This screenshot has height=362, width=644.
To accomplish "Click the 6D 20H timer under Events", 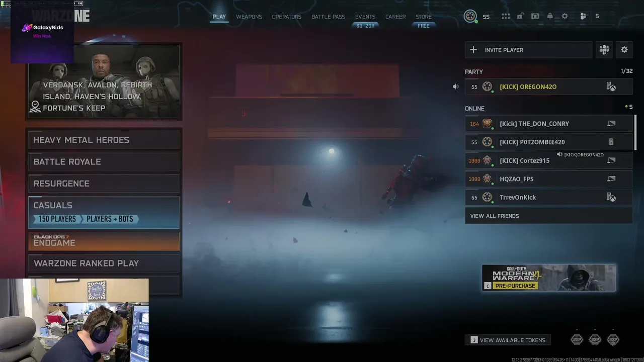I will tap(365, 26).
